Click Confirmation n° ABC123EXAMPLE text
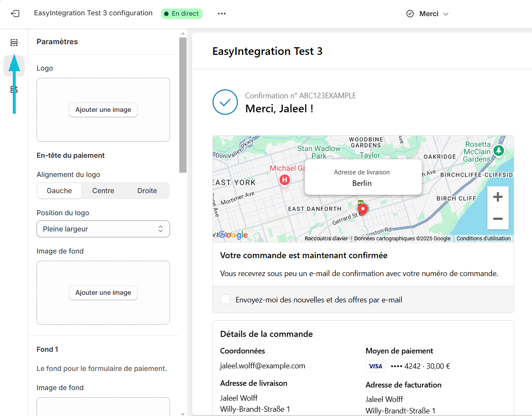 coord(300,96)
